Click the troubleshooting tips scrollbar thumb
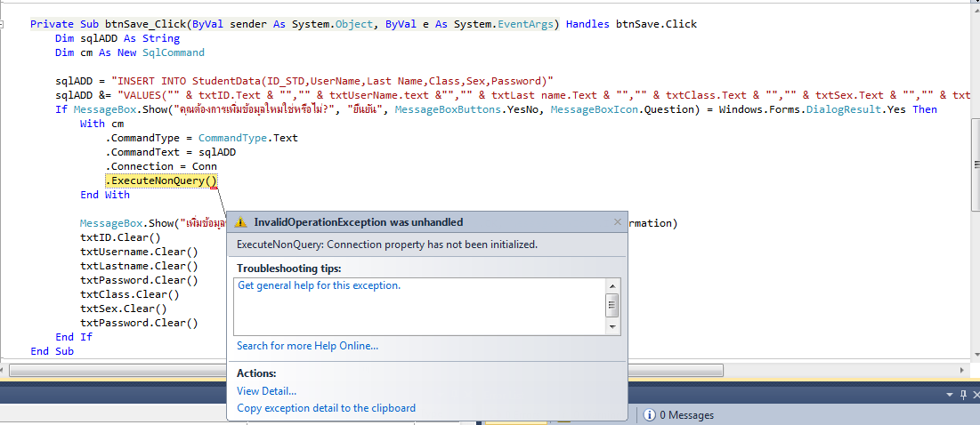 [x=612, y=306]
